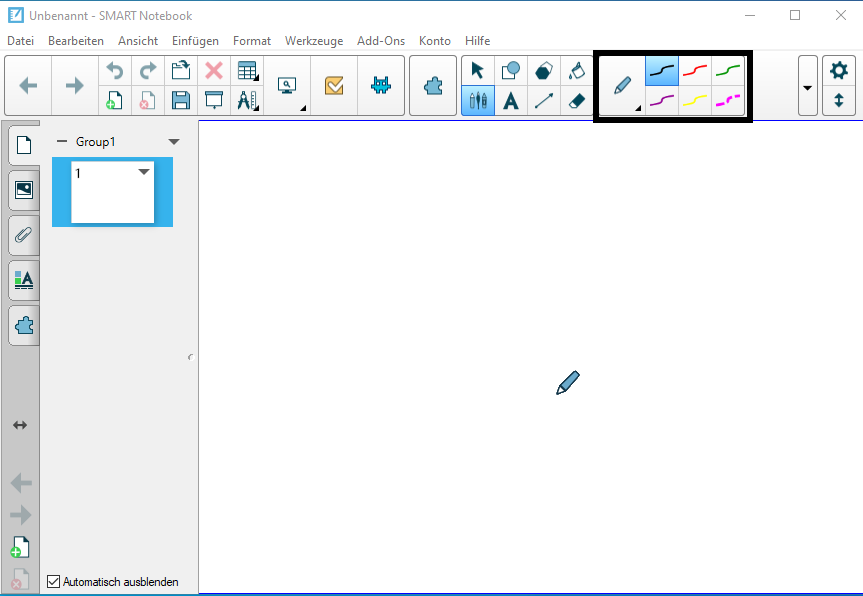Open the Gallery sidebar tab

pos(24,189)
